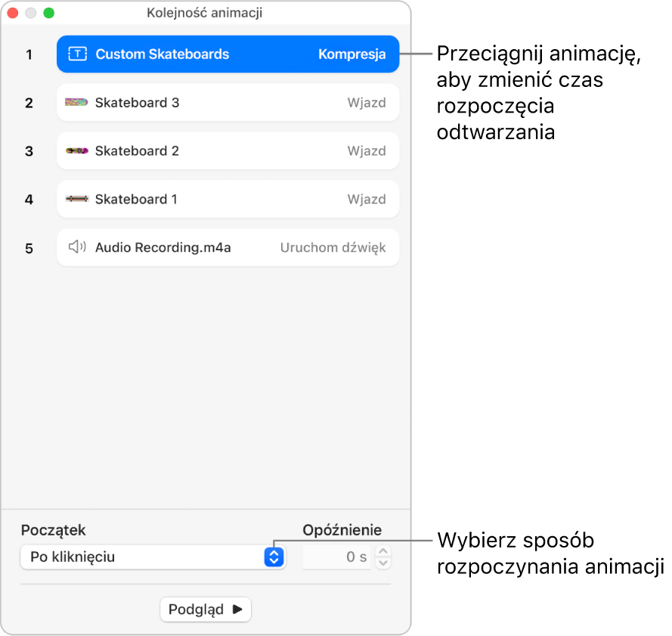Increase delay with the up stepper arrow
Screen dimensions: 672x636
[383, 551]
